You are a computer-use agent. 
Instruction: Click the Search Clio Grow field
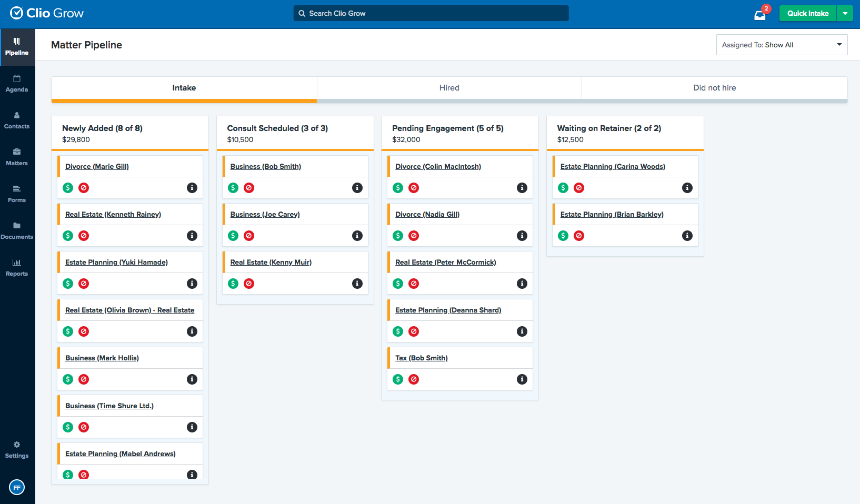[x=432, y=14]
